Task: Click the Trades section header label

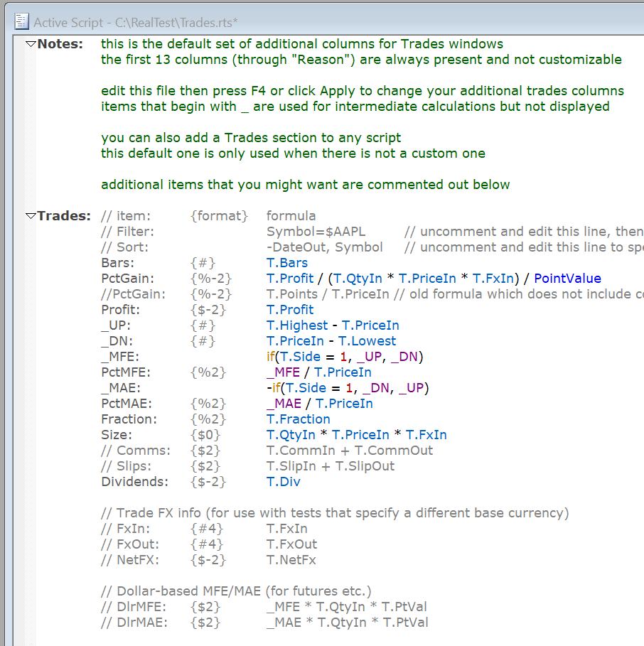Action: [x=63, y=216]
